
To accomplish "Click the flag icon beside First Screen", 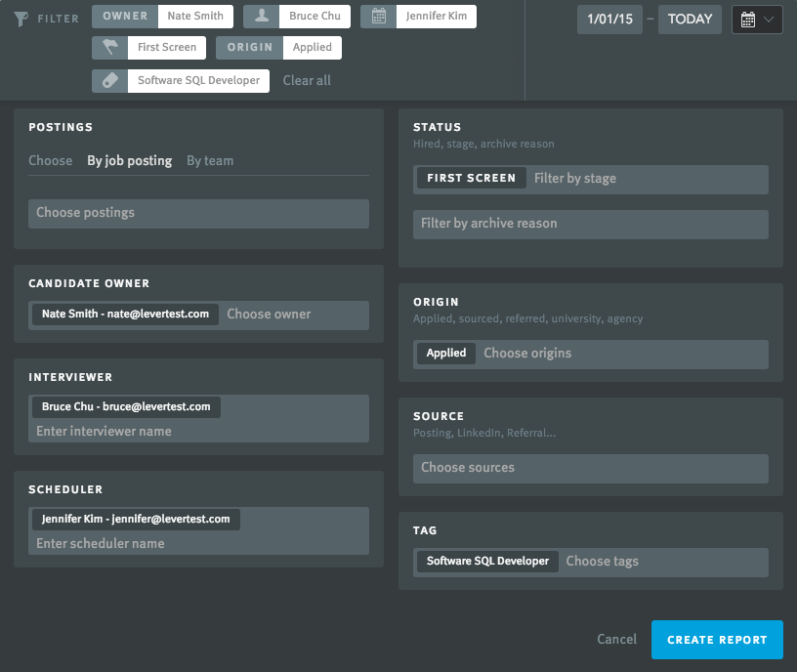I will click(x=110, y=47).
